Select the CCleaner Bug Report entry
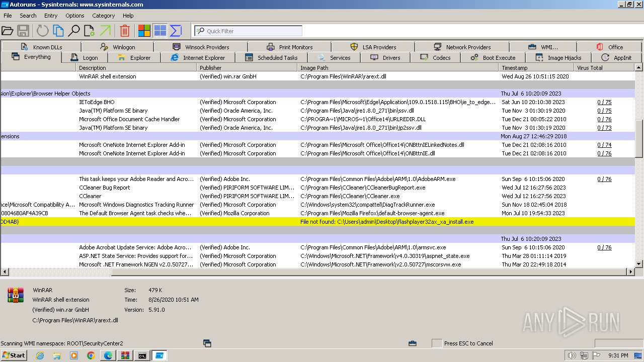The image size is (644, 362). (317, 188)
